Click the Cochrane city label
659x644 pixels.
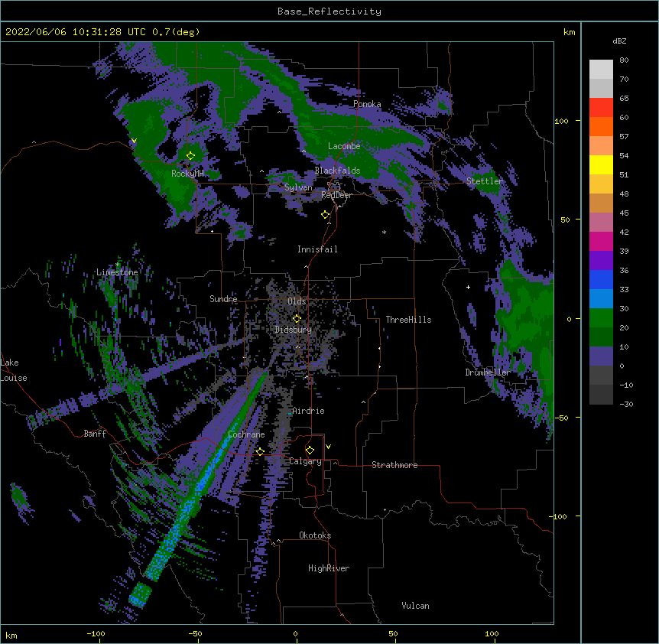[x=246, y=434]
